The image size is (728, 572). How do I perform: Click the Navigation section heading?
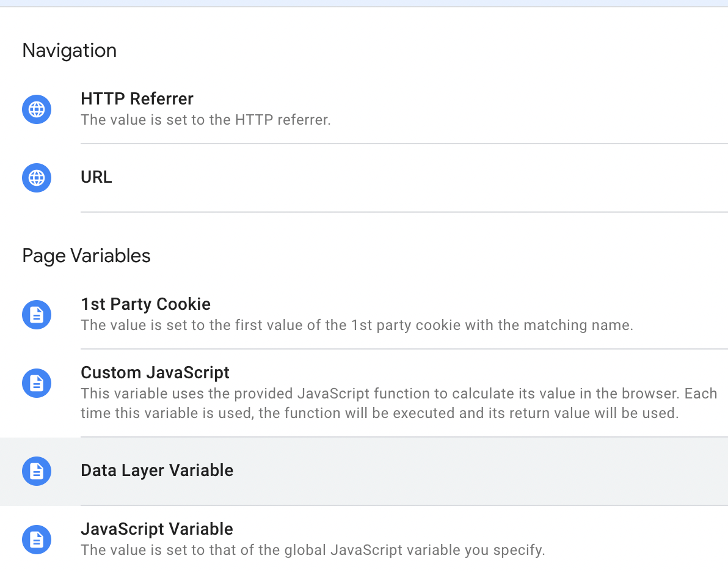69,50
